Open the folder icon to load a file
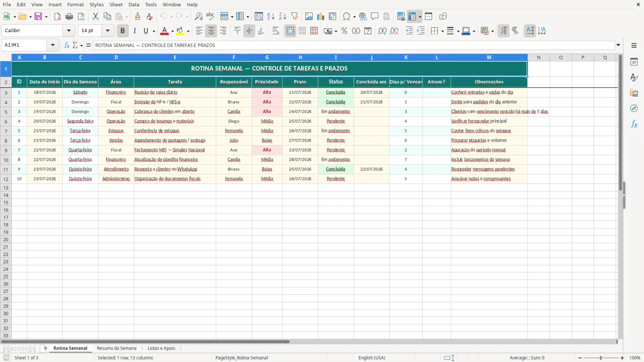 click(22, 17)
